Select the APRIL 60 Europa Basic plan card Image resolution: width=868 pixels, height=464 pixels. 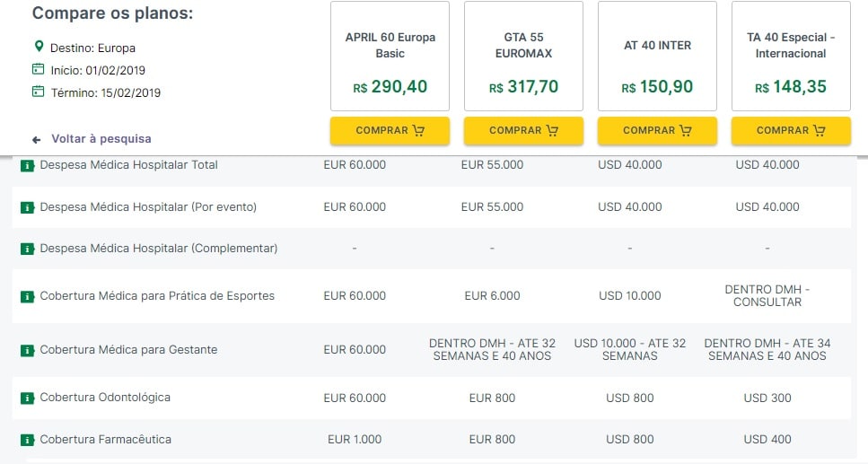[x=390, y=56]
